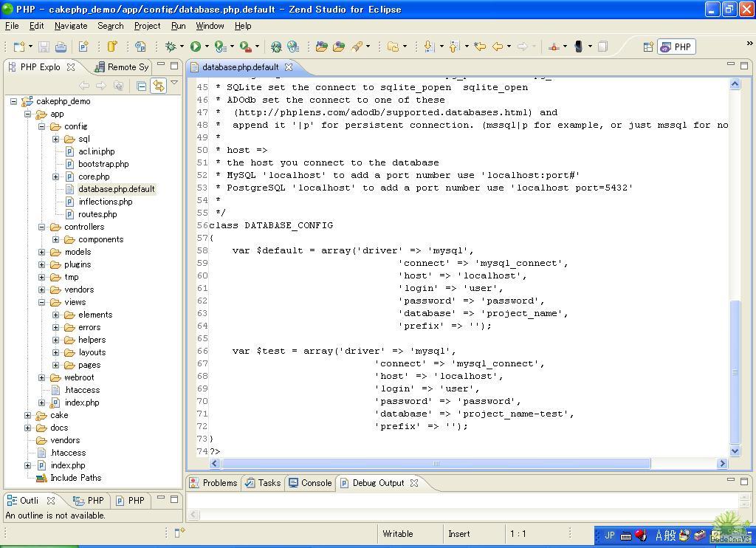Click the Last Edit Location icon
The width and height of the screenshot is (756, 548).
[480, 47]
